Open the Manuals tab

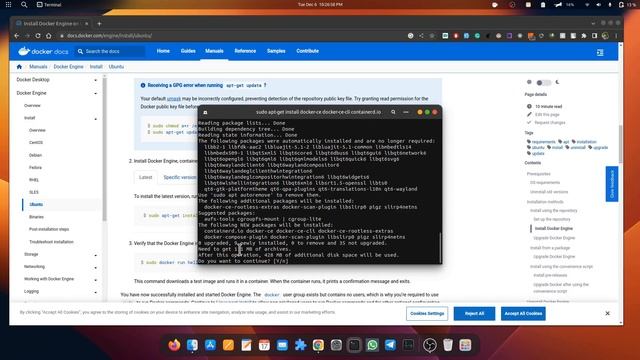[214, 51]
